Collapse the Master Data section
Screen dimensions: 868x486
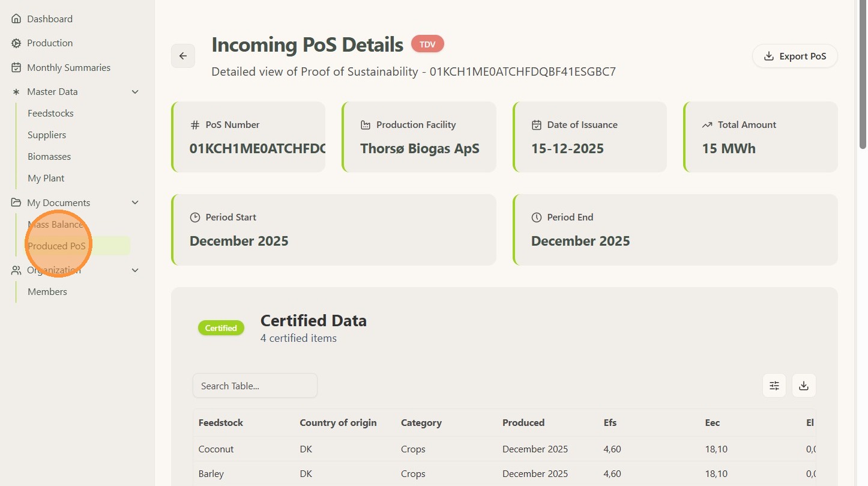pyautogui.click(x=135, y=92)
